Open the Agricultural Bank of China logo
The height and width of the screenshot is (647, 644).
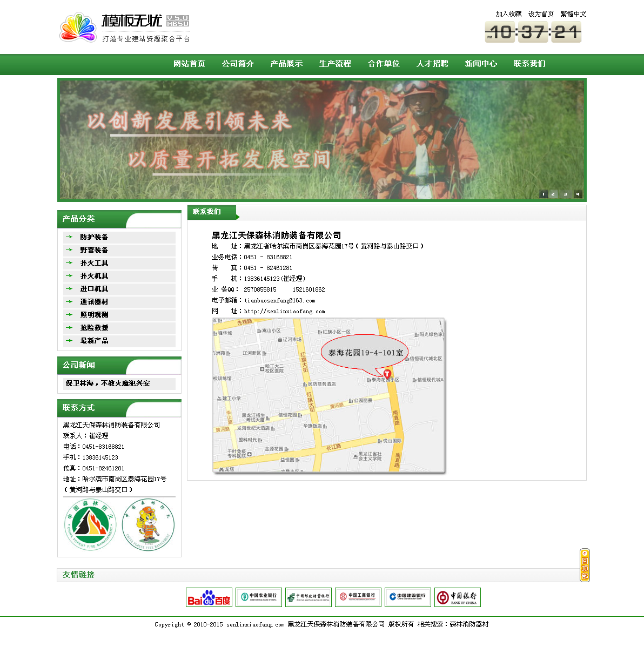[259, 597]
